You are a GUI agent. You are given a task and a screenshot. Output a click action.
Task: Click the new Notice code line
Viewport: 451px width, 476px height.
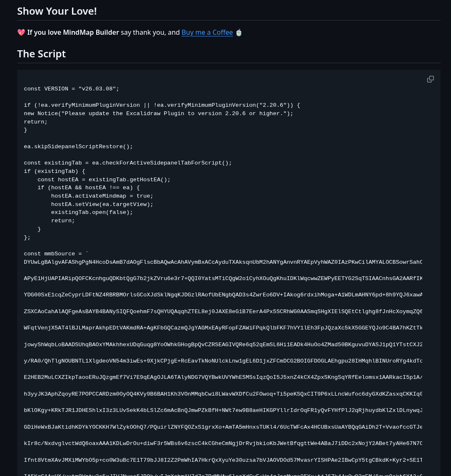(x=159, y=113)
